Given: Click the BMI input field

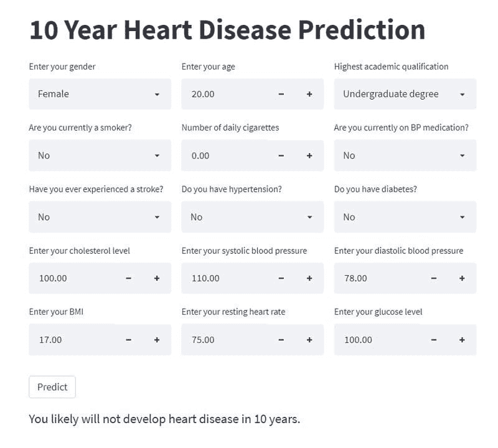Looking at the screenshot, I should click(72, 340).
